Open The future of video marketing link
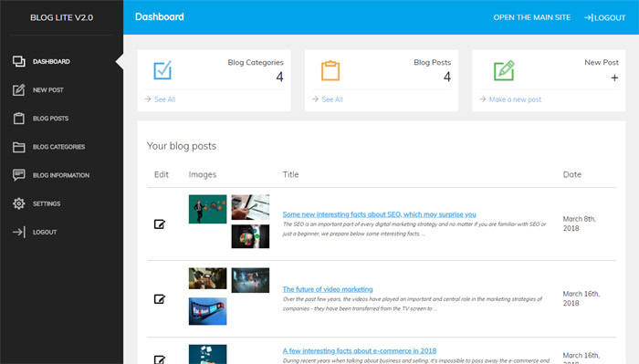Image resolution: width=639 pixels, height=364 pixels. (x=328, y=289)
